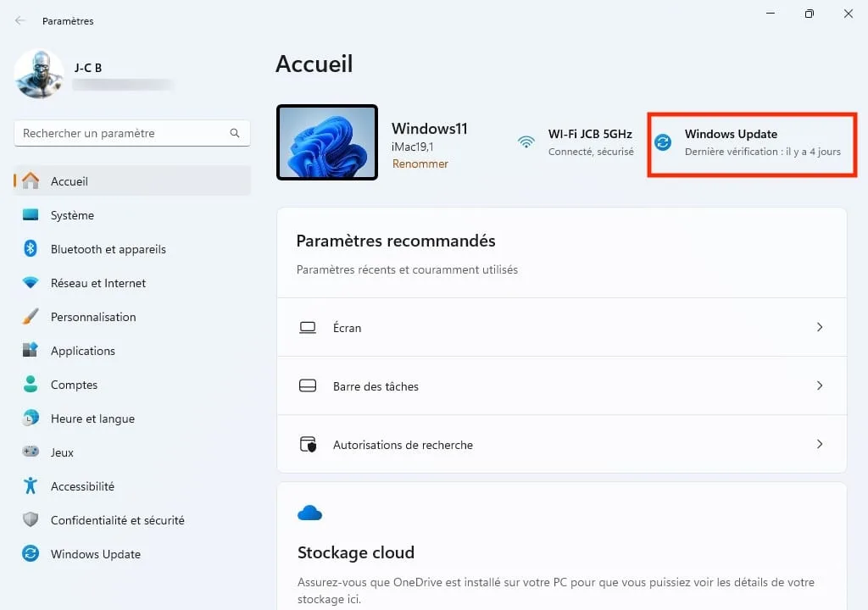The width and height of the screenshot is (868, 610).
Task: Click the Paramètres recommandés heading
Action: pyautogui.click(x=396, y=241)
